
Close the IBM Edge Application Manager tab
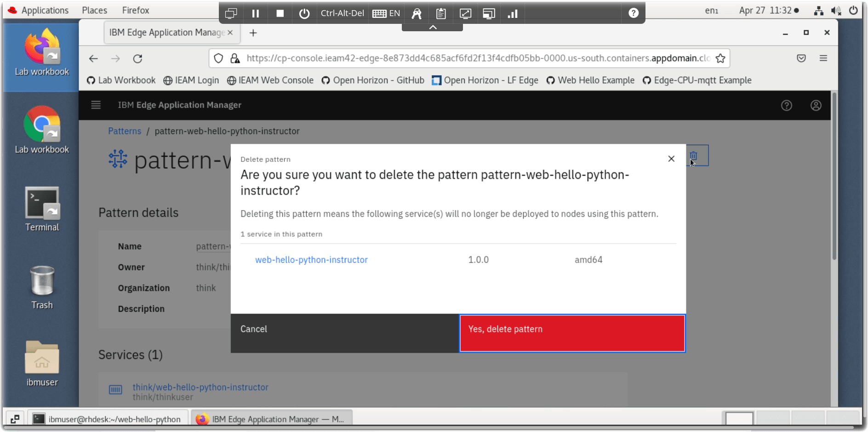coord(230,33)
